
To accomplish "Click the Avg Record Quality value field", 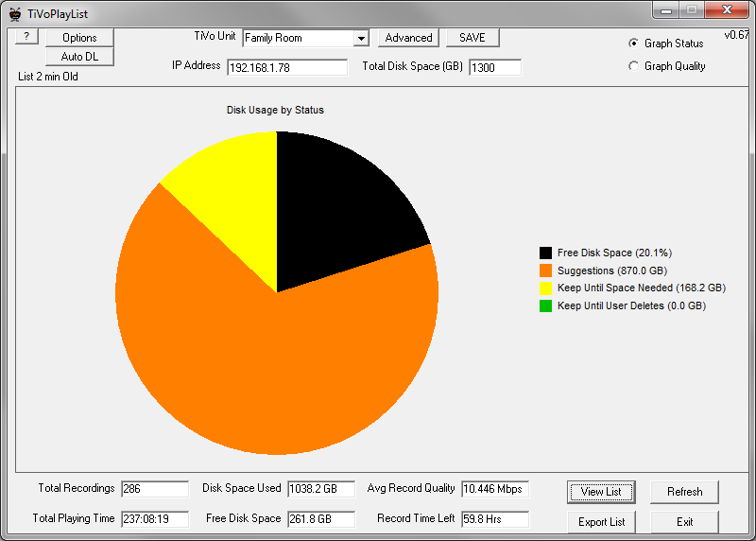I will (495, 489).
